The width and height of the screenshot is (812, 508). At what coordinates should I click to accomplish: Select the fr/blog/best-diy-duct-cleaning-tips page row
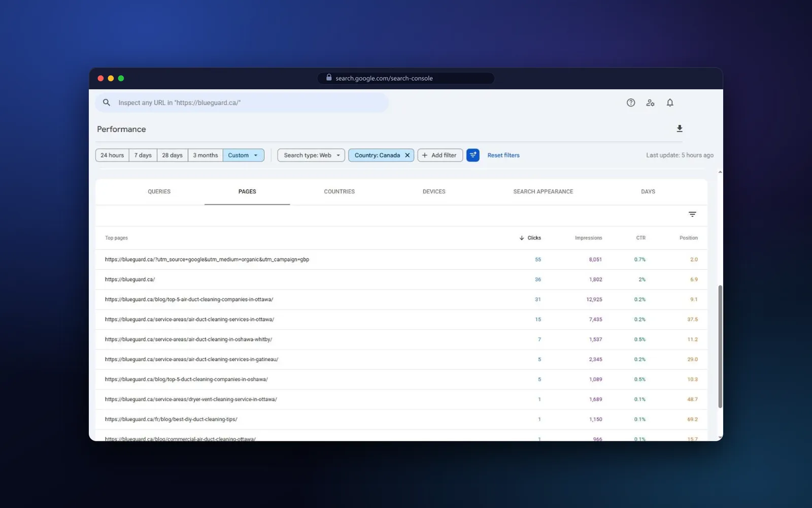[x=401, y=419]
